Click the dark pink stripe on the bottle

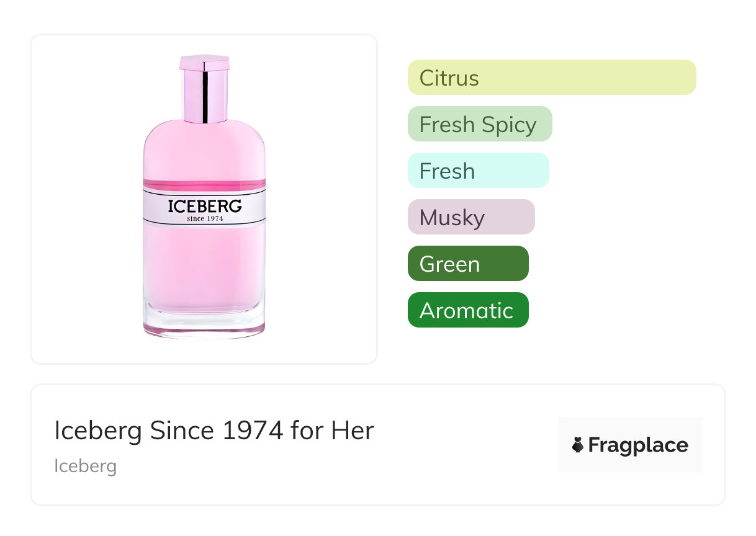pos(204,184)
